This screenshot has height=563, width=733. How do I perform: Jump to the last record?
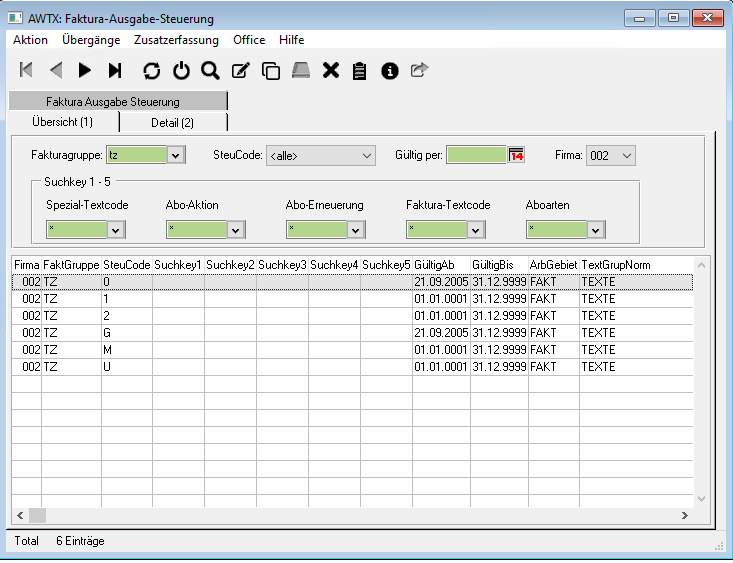click(x=115, y=70)
